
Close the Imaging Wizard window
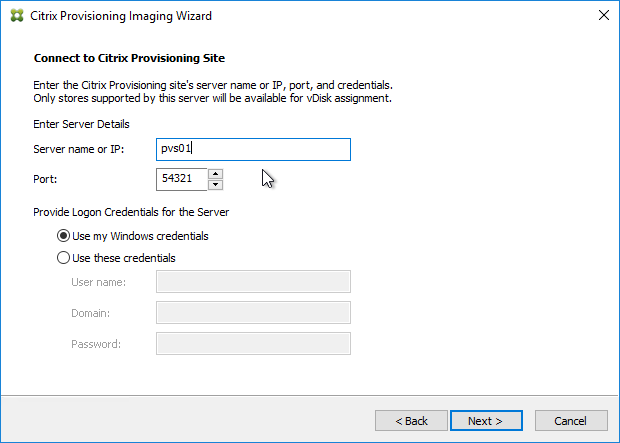tap(603, 15)
